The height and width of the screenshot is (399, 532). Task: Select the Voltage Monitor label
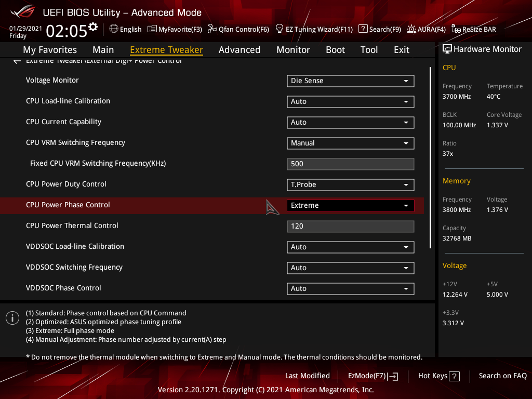pyautogui.click(x=52, y=80)
